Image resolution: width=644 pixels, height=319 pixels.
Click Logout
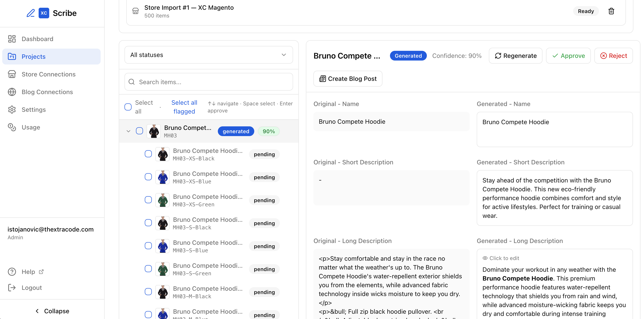coord(31,287)
